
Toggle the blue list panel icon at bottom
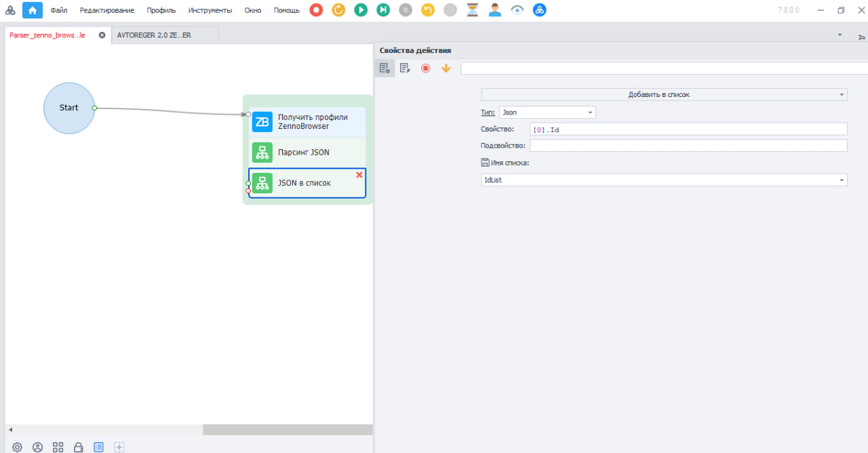[x=98, y=447]
